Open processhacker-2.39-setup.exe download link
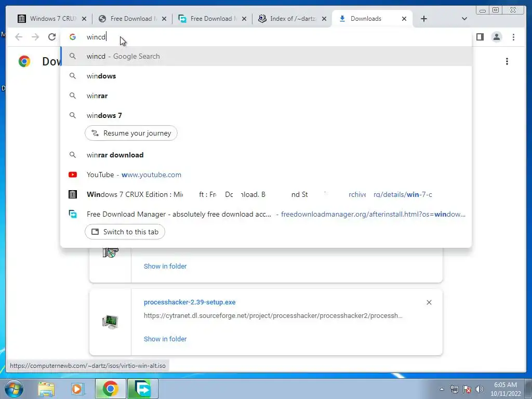The width and height of the screenshot is (532, 399). tap(190, 302)
